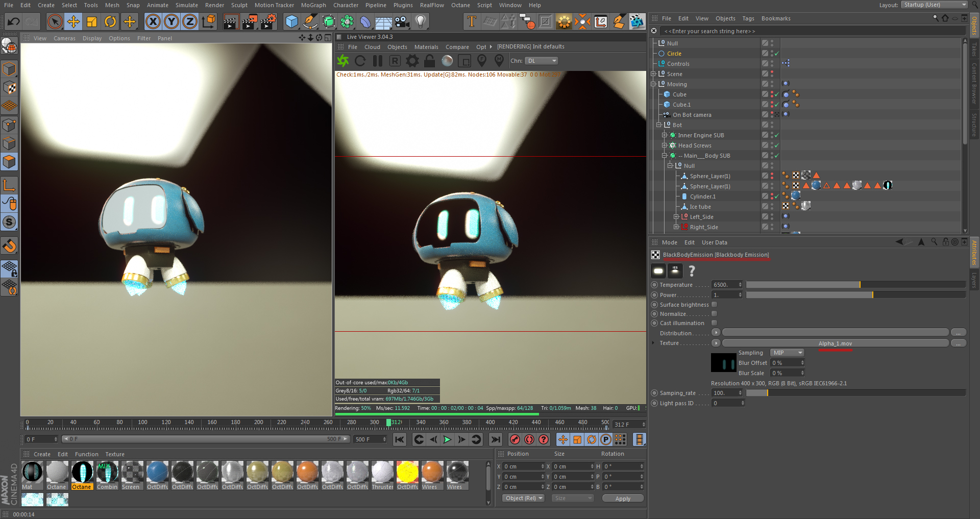Open Octane settings gear in Live Viewer

(412, 61)
